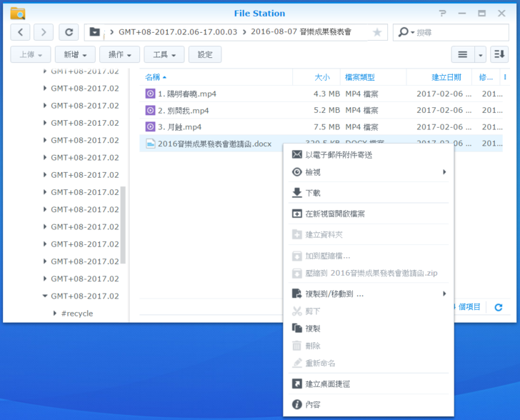Viewport: 520px width, 420px height.
Task: Click the list view mode icon
Action: (463, 54)
